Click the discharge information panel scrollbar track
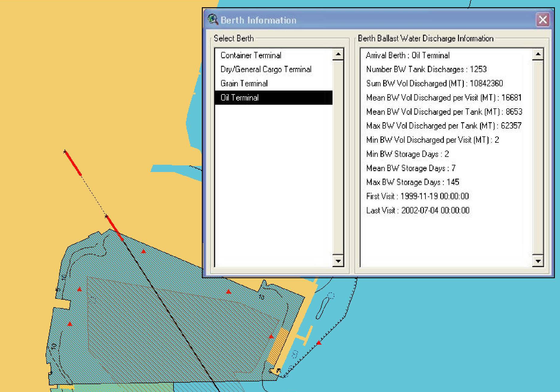 538,157
